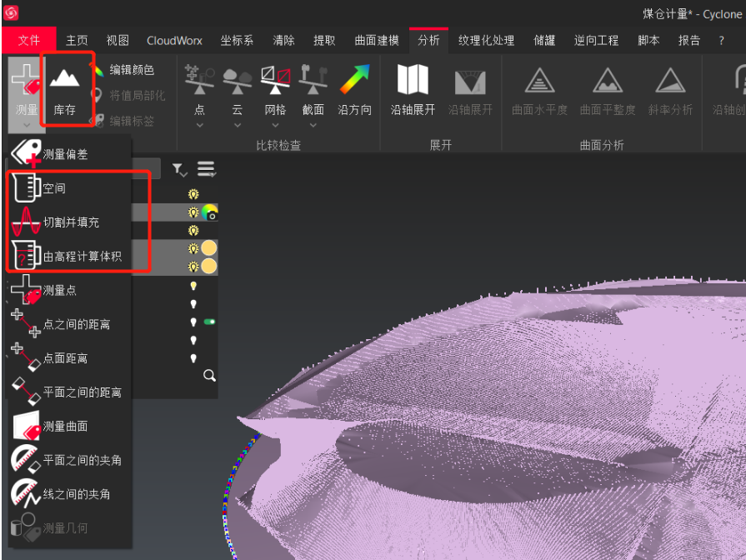The width and height of the screenshot is (746, 560).
Task: Choose the 空间 volume measurement entry
Action: [x=69, y=188]
